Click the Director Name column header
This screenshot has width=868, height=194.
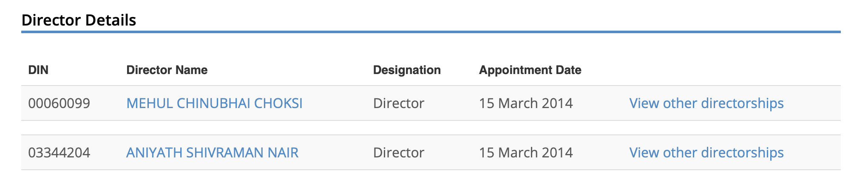167,70
